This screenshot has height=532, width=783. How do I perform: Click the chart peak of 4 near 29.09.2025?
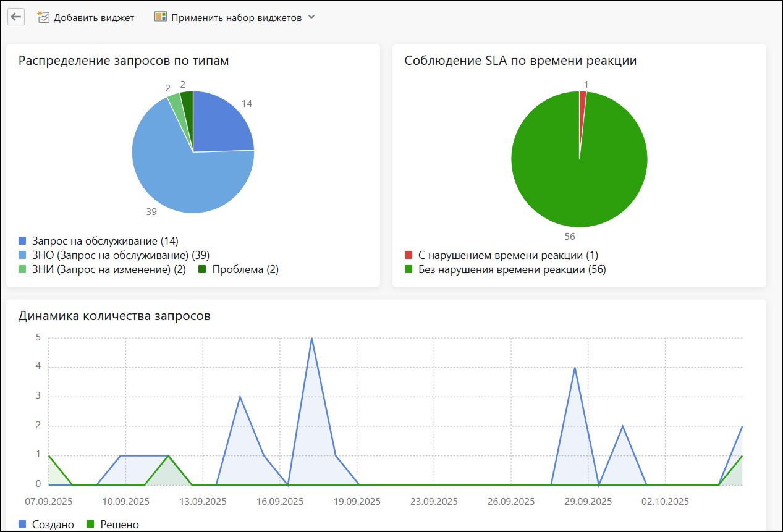click(x=575, y=368)
